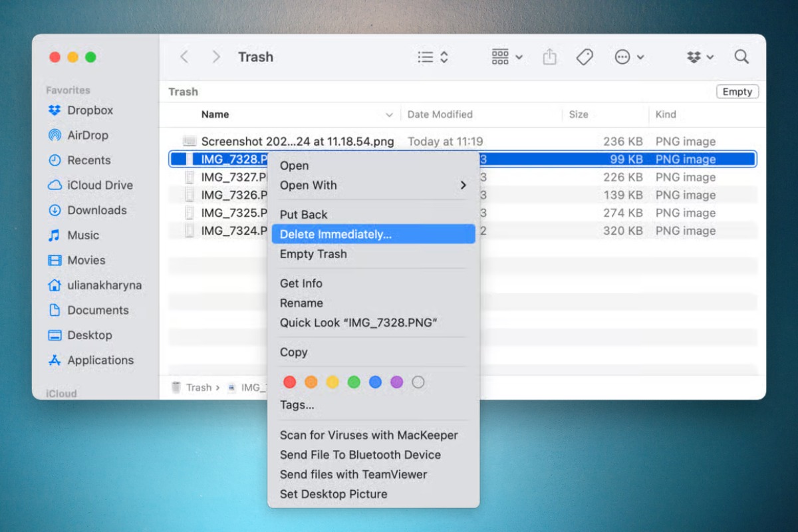Click the Share icon in the toolbar

tap(549, 57)
